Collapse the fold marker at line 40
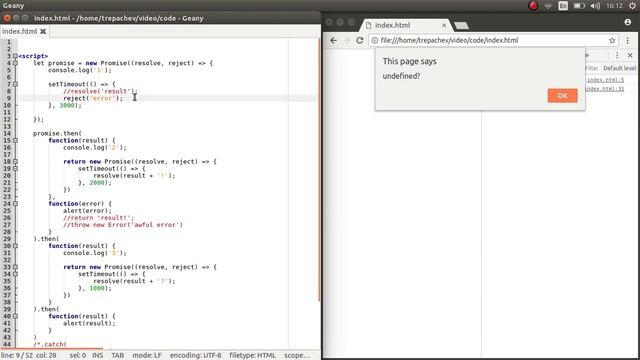This screenshot has width=640, height=360. click(15, 316)
